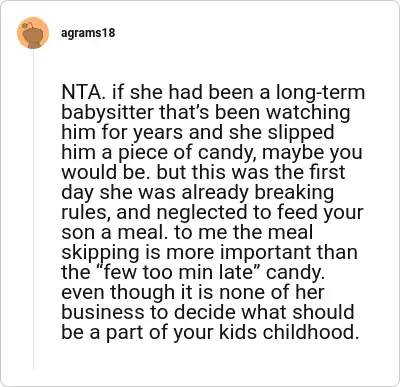Collapse the comment using the vertical thread line

coord(33,210)
